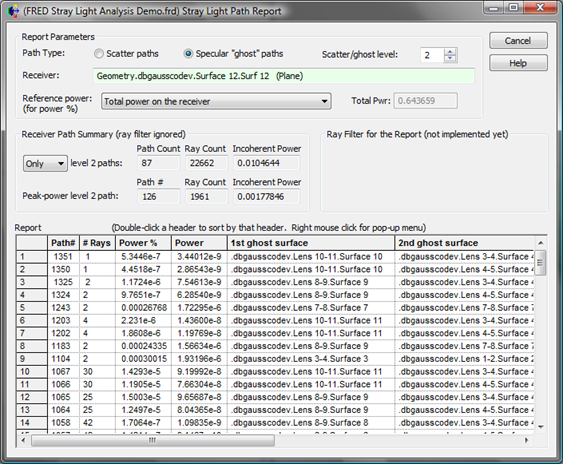Click report table vertical scrollbar up arrow
563x464 pixels.
[540, 243]
